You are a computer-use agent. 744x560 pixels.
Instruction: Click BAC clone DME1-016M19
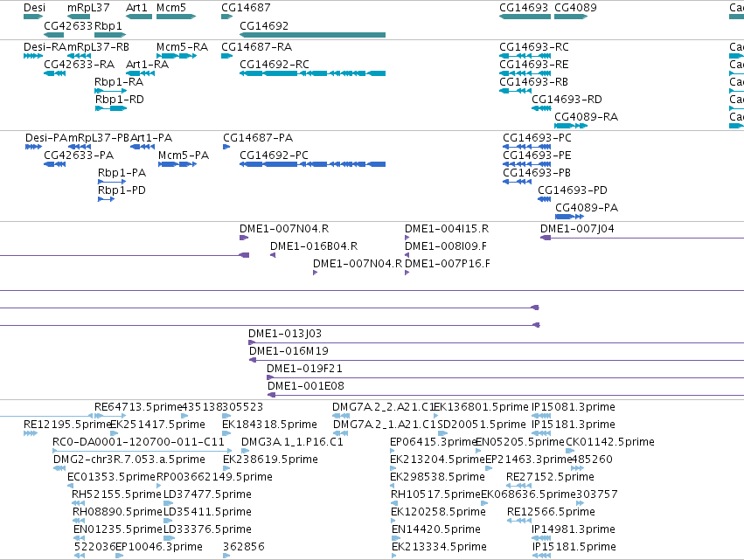[x=497, y=360]
